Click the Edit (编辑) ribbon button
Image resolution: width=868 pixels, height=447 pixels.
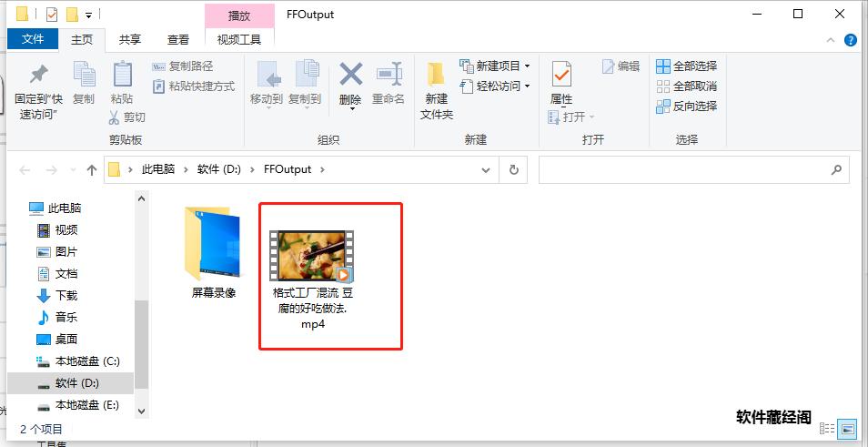pos(621,66)
